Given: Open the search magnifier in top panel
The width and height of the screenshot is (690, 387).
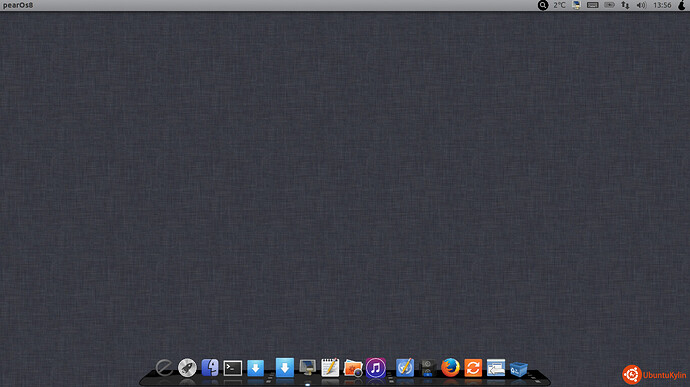Looking at the screenshot, I should (543, 5).
